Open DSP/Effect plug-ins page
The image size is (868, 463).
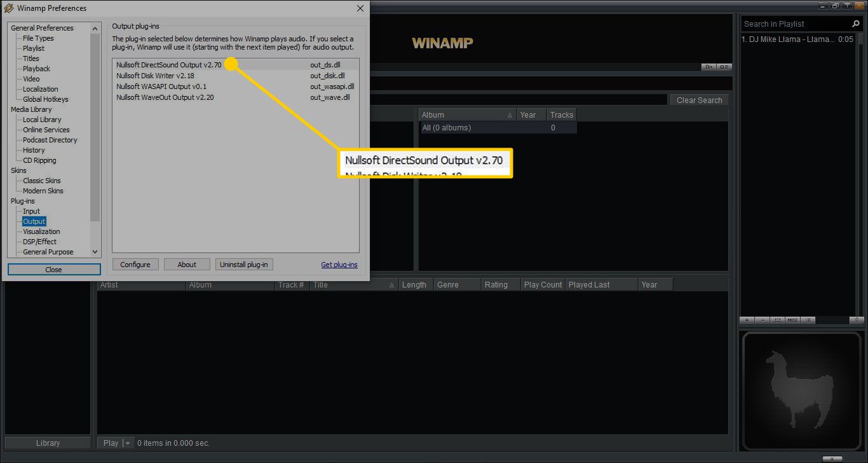39,242
